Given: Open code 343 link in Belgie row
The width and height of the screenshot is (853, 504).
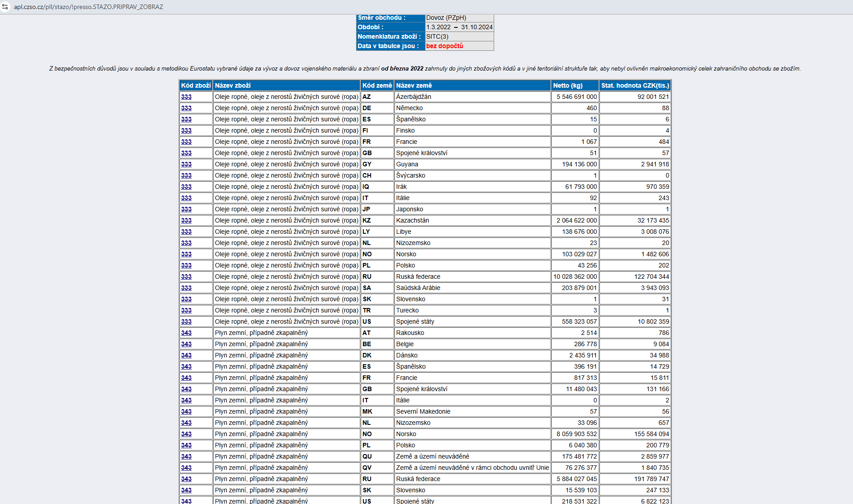Looking at the screenshot, I should (x=186, y=344).
